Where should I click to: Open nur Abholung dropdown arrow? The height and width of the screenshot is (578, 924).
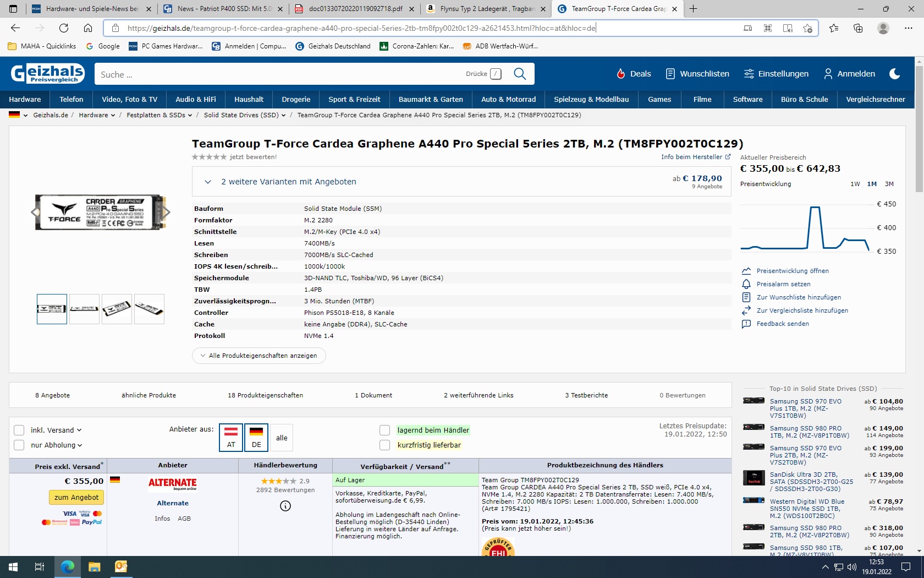pyautogui.click(x=80, y=445)
